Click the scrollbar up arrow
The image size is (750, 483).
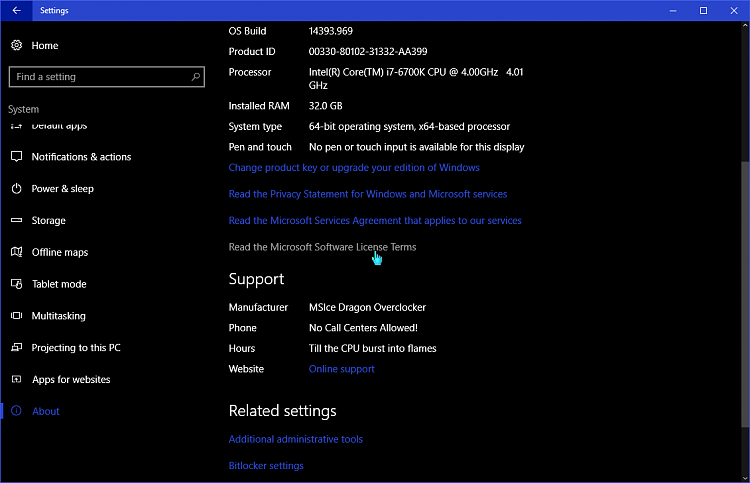coord(745,26)
